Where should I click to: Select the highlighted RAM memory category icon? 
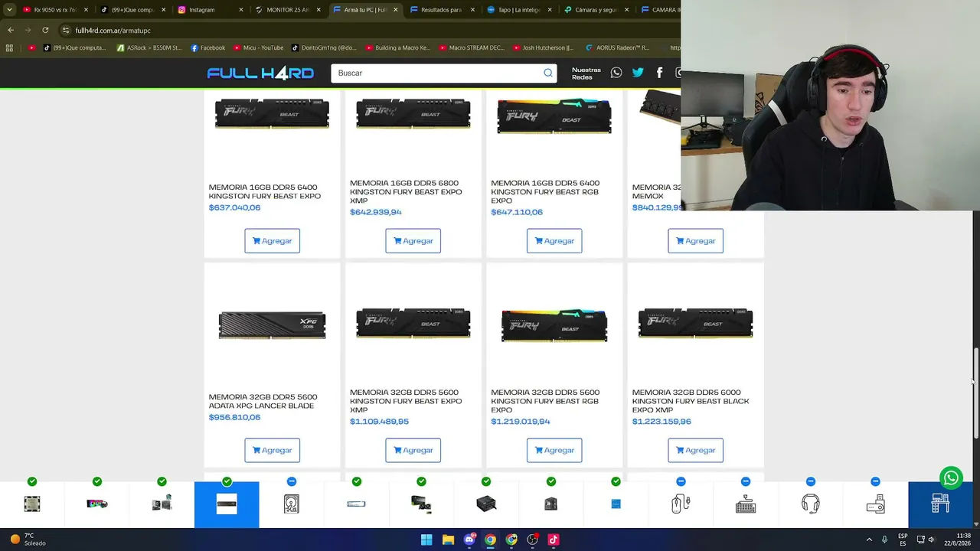(227, 504)
